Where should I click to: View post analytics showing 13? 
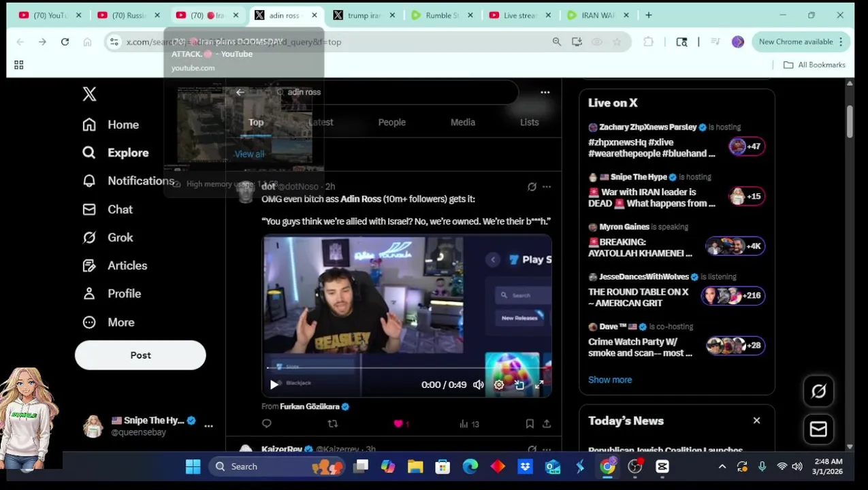469,423
